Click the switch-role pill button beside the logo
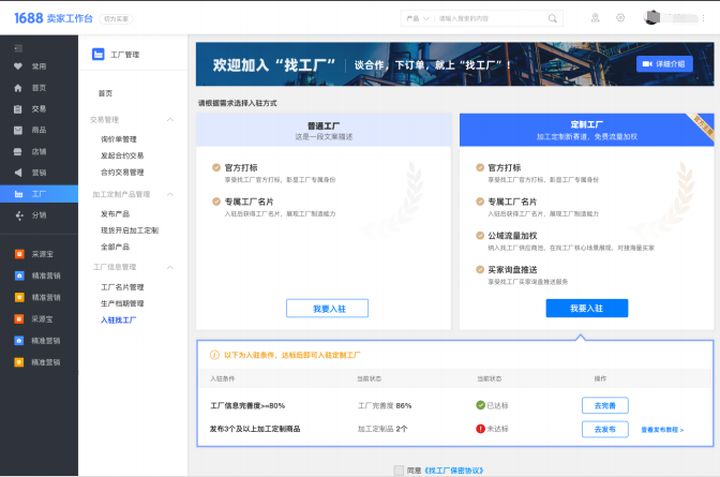Viewport: 720px width, 477px height. [116, 19]
